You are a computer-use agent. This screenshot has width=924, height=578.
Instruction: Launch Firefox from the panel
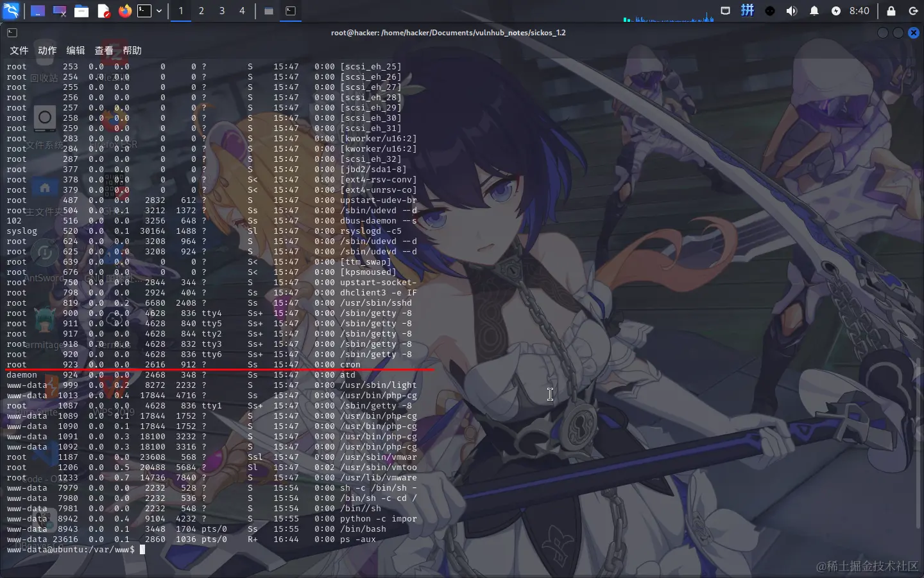pyautogui.click(x=125, y=11)
